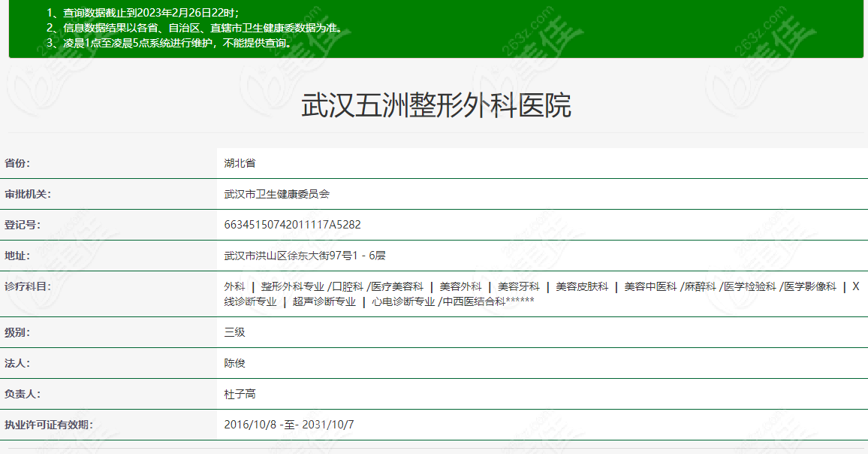Select legal person name 陈俊
Screen dimensions: 868x454
click(235, 364)
